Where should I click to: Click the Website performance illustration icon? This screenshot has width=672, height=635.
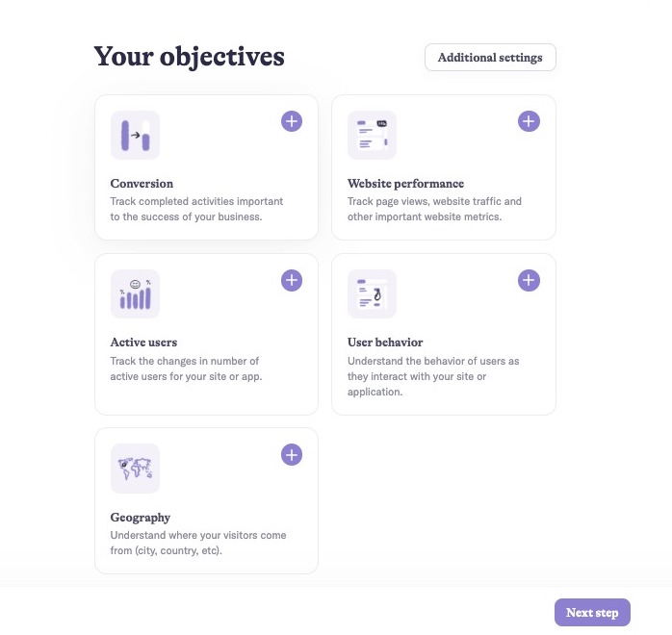point(372,136)
